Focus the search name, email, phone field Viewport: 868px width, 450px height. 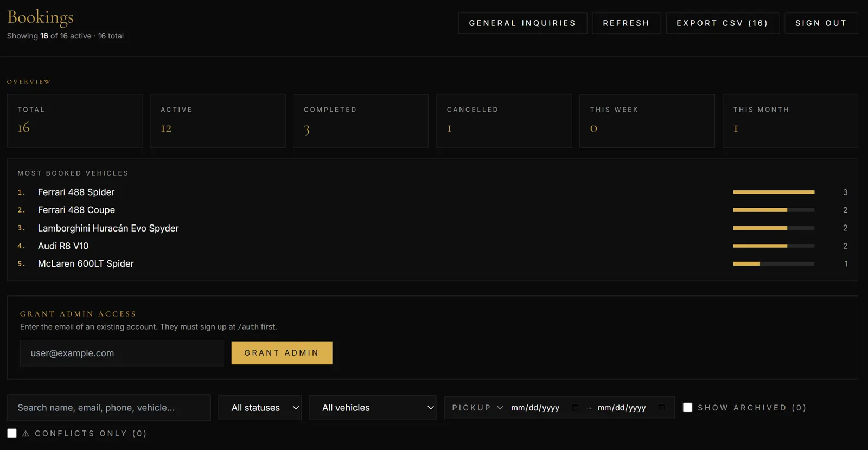[109, 408]
